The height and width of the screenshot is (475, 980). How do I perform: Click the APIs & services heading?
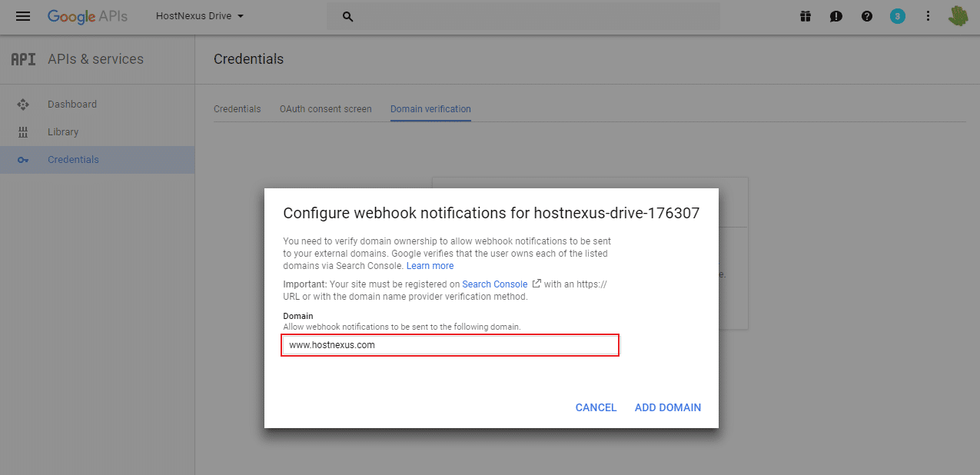click(x=95, y=59)
